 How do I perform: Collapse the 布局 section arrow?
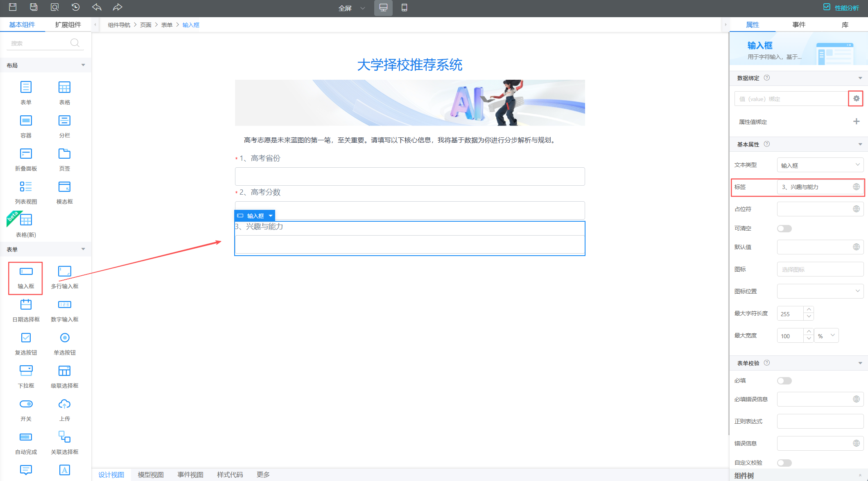click(83, 65)
